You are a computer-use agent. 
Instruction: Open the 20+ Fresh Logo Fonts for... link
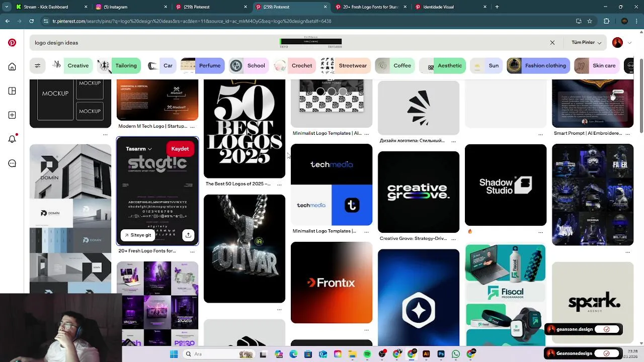coord(147,251)
